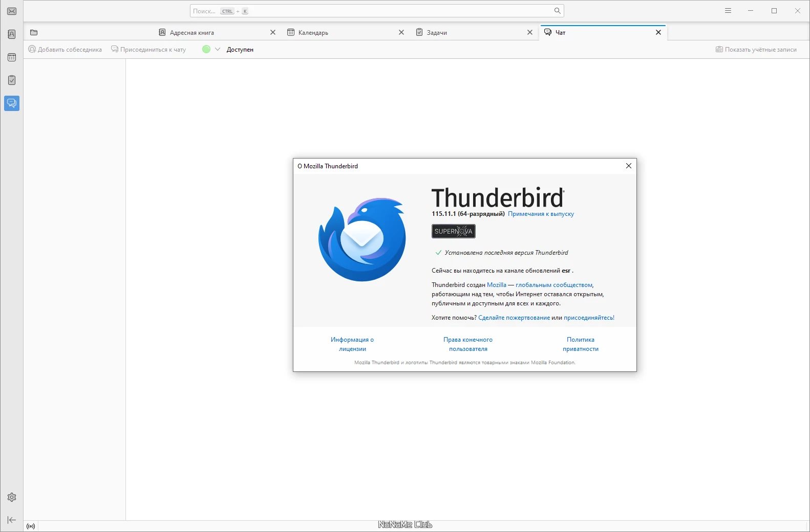This screenshot has width=810, height=532.
Task: Collapse the spaces toolbar arrow
Action: (x=12, y=520)
